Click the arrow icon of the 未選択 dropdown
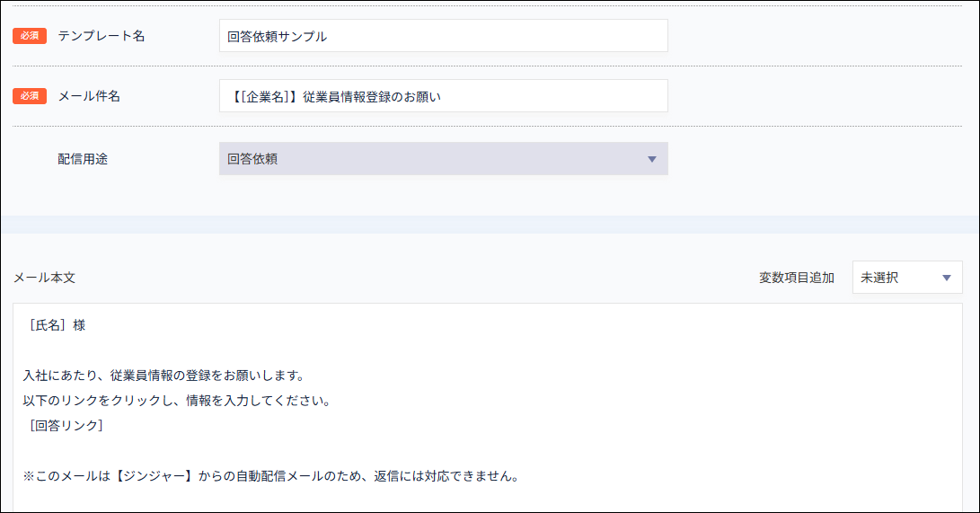Image resolution: width=980 pixels, height=513 pixels. [x=946, y=278]
